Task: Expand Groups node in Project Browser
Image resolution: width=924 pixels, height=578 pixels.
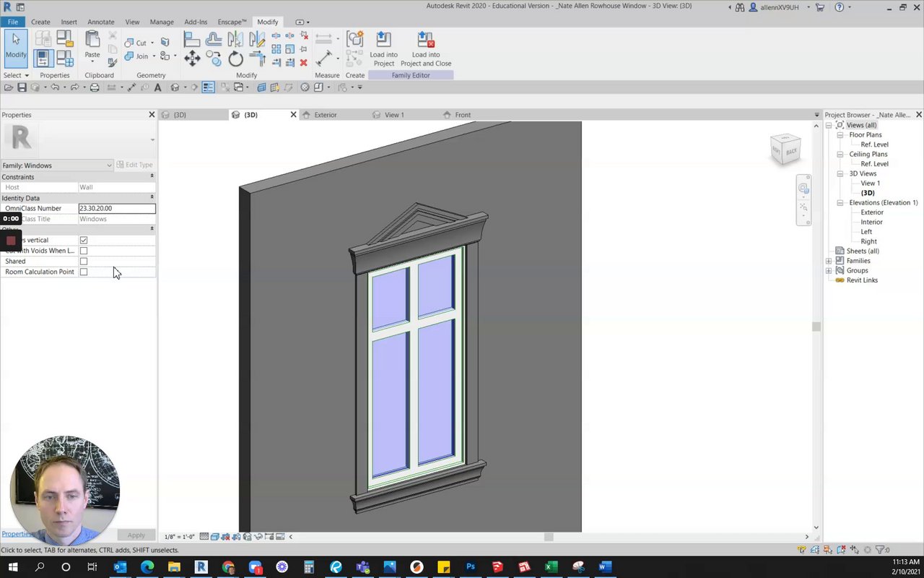Action: (829, 271)
